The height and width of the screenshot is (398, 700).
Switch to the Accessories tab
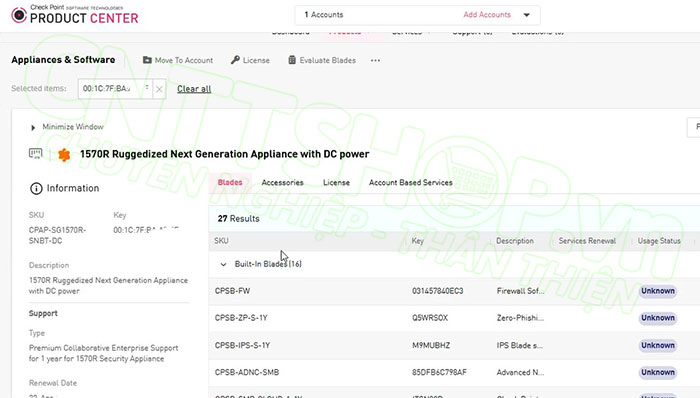click(x=283, y=182)
